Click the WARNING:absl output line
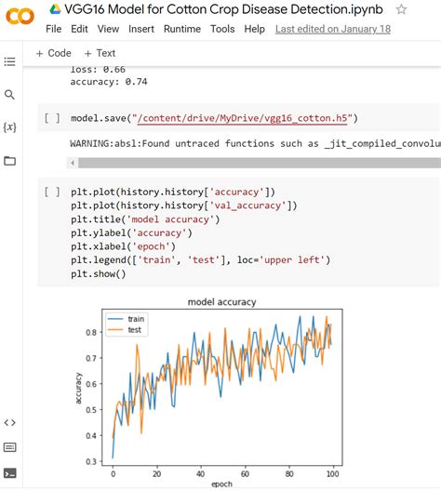This screenshot has width=441, height=504. (256, 144)
